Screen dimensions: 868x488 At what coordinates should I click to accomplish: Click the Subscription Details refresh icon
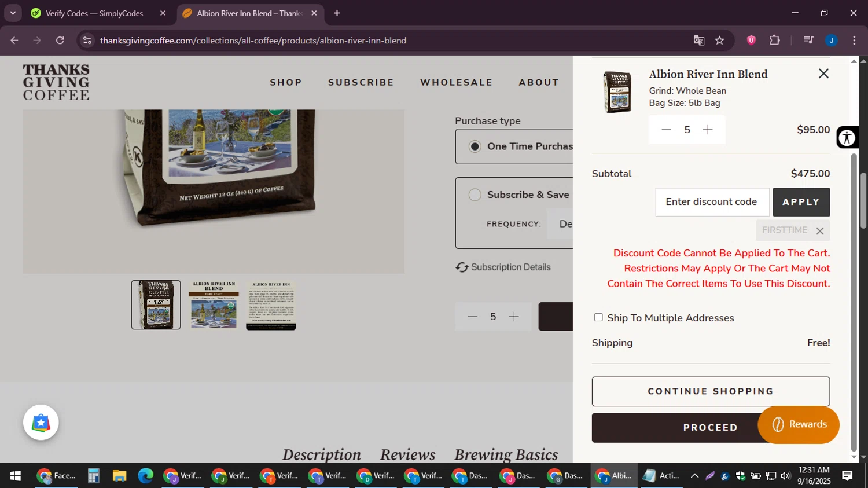click(x=462, y=267)
